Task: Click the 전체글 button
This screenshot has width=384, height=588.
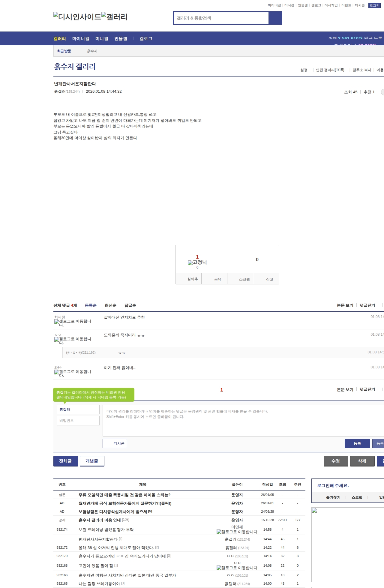Action: pyautogui.click(x=65, y=461)
